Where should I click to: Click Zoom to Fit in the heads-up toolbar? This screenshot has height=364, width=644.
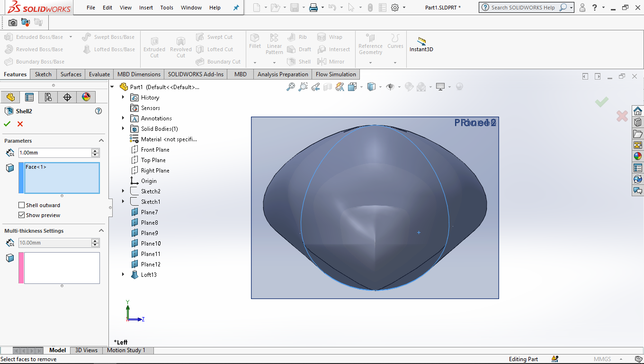point(291,87)
